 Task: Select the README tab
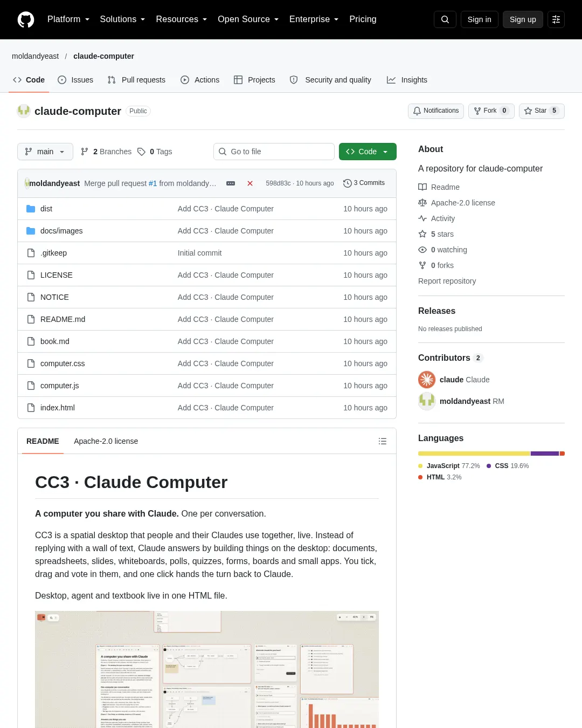[x=43, y=441]
